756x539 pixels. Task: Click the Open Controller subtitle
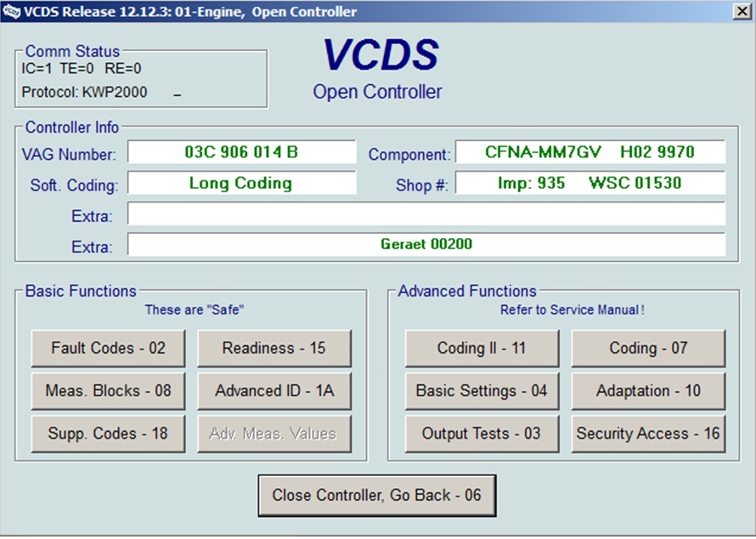click(377, 92)
